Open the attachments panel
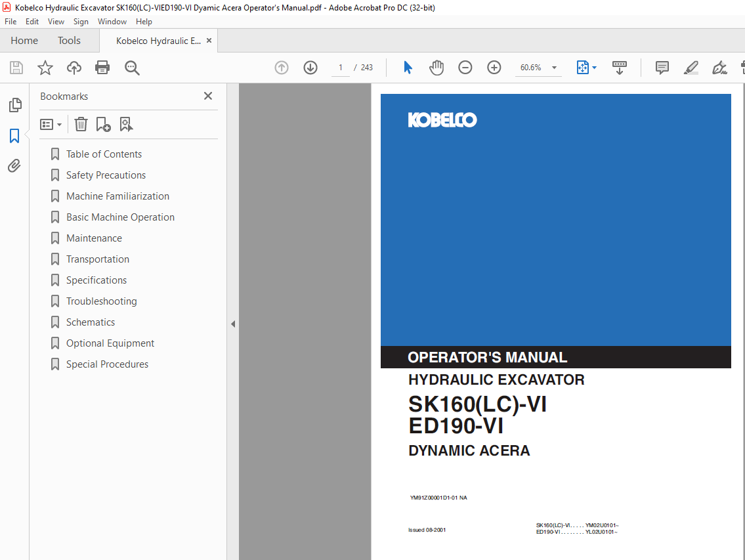Viewport: 745px width, 560px height. tap(14, 166)
